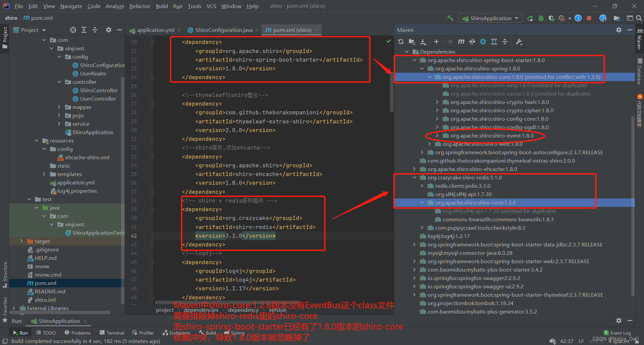Viewport: 644px width, 345px height.
Task: Open the Project Structure folder icon in toolbar
Action: (x=616, y=18)
